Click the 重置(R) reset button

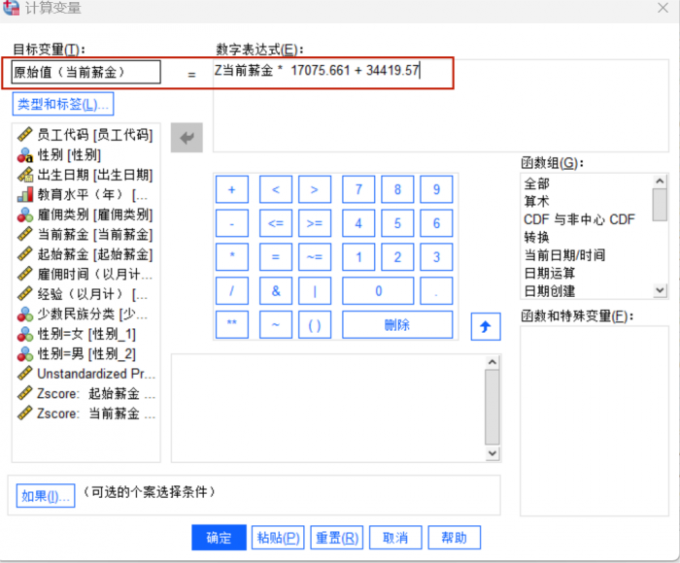tap(337, 538)
